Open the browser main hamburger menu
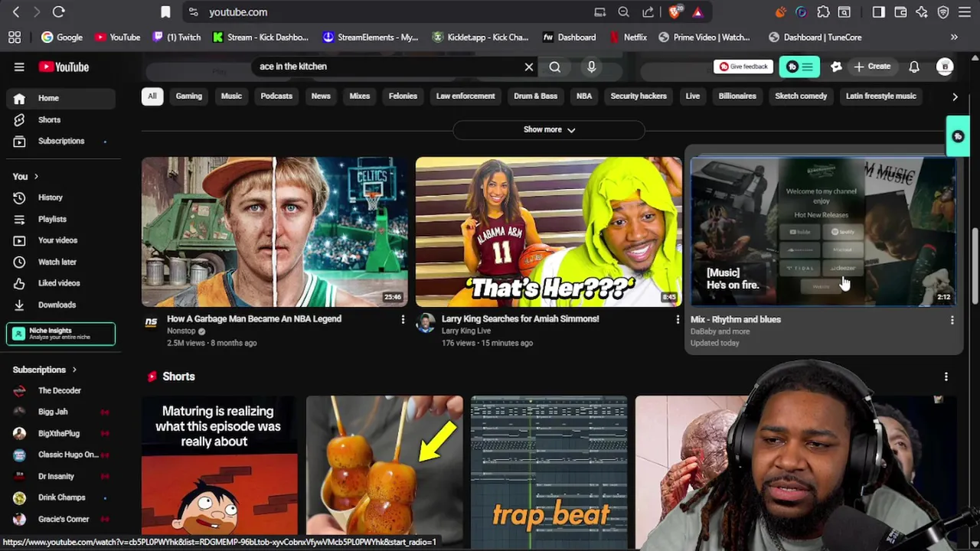The height and width of the screenshot is (551, 980). click(x=965, y=12)
